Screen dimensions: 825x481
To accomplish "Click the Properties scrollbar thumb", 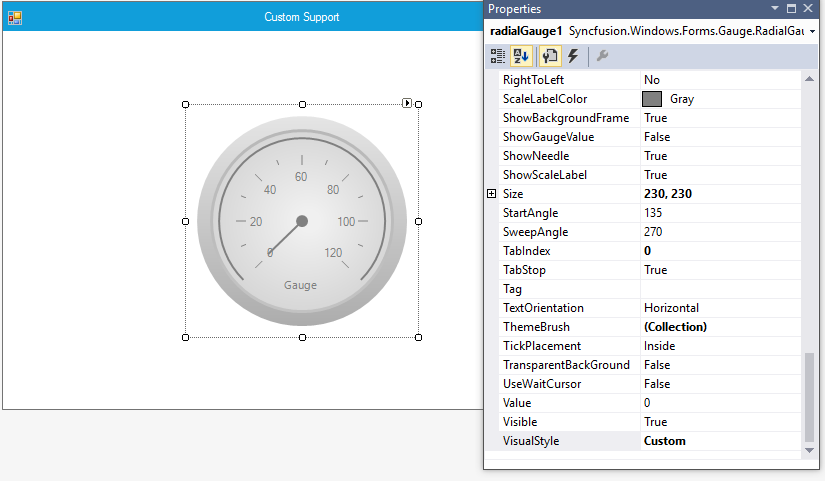I will (809, 397).
